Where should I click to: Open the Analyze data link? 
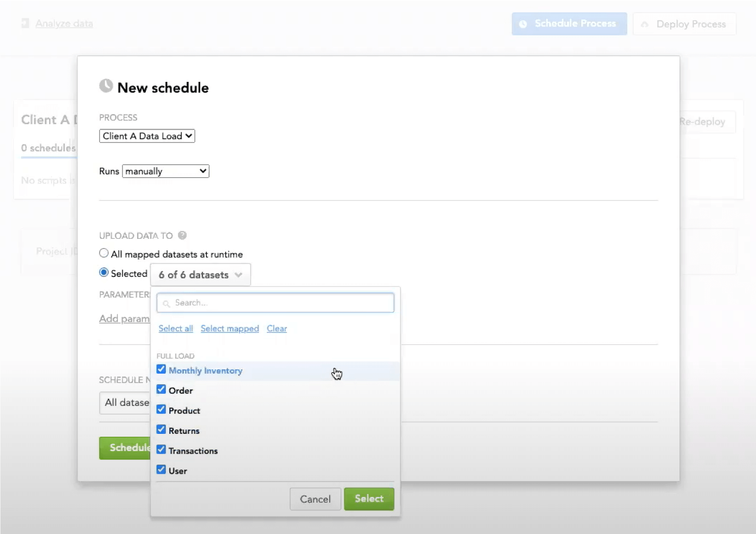[64, 23]
